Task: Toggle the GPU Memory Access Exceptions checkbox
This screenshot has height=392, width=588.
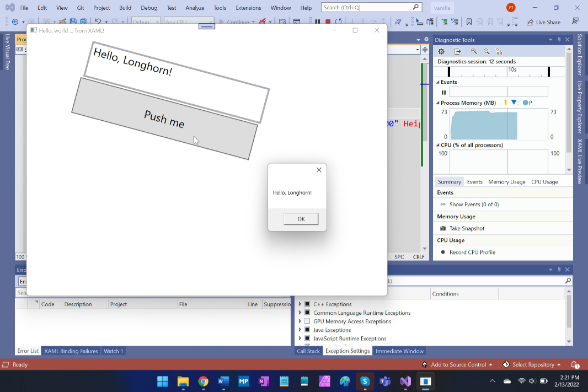Action: [307, 321]
